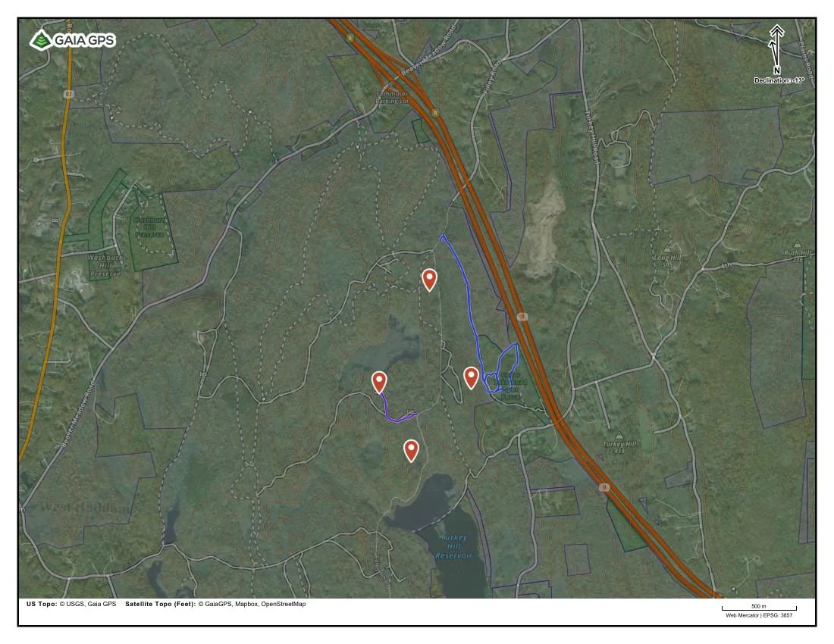Click the 'Turkey Hill Road' label

coord(591,136)
